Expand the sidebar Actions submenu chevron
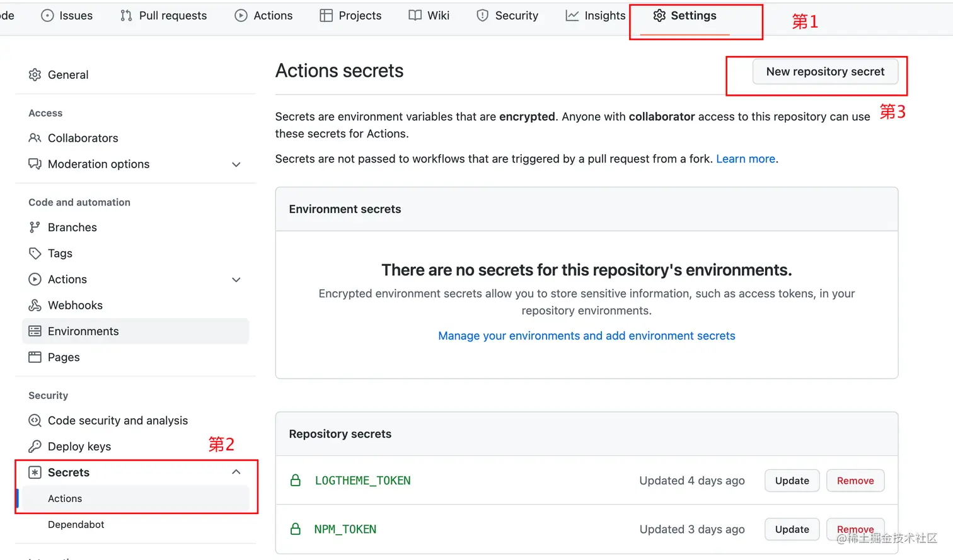The height and width of the screenshot is (560, 953). (x=236, y=280)
